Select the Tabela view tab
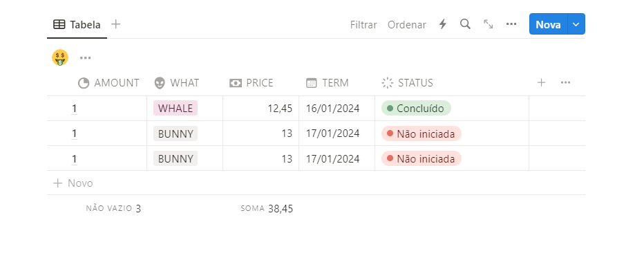The image size is (644, 258). [x=77, y=25]
